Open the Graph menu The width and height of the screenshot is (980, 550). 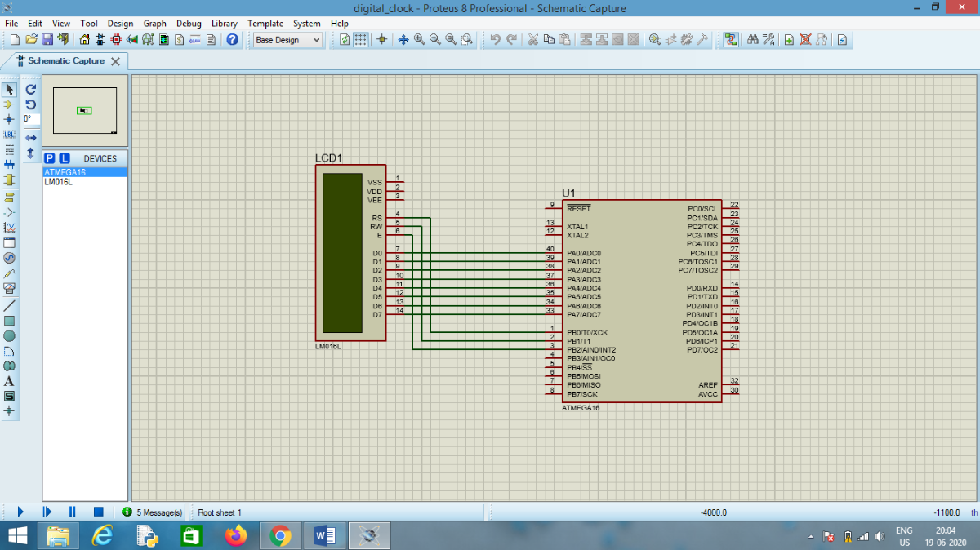click(x=155, y=24)
